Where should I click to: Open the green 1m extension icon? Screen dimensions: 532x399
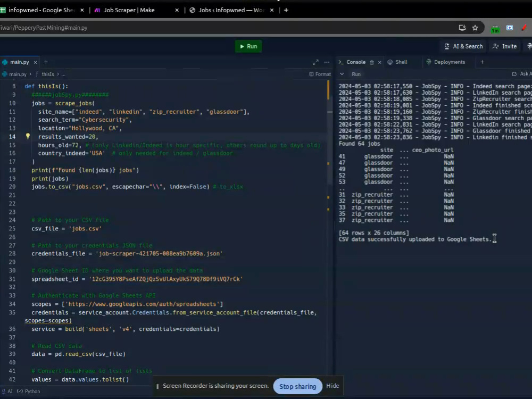tap(495, 29)
